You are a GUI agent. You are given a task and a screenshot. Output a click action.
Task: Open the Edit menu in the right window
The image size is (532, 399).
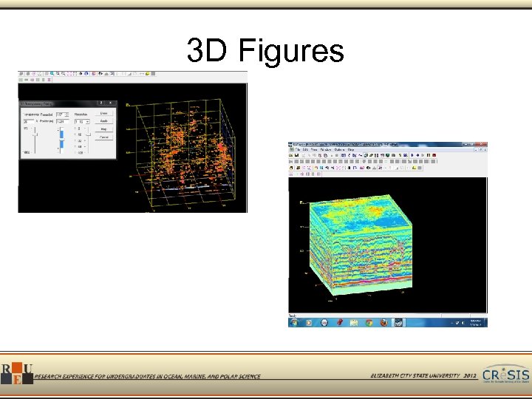(x=305, y=149)
